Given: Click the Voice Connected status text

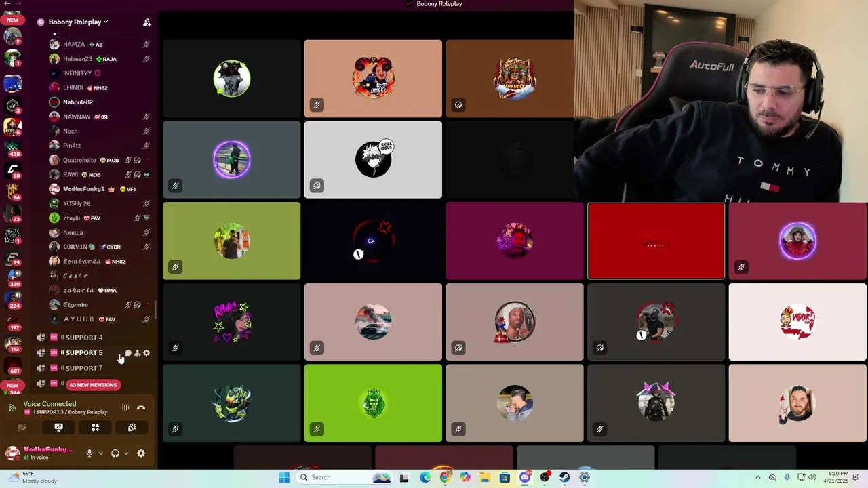Looking at the screenshot, I should point(50,404).
